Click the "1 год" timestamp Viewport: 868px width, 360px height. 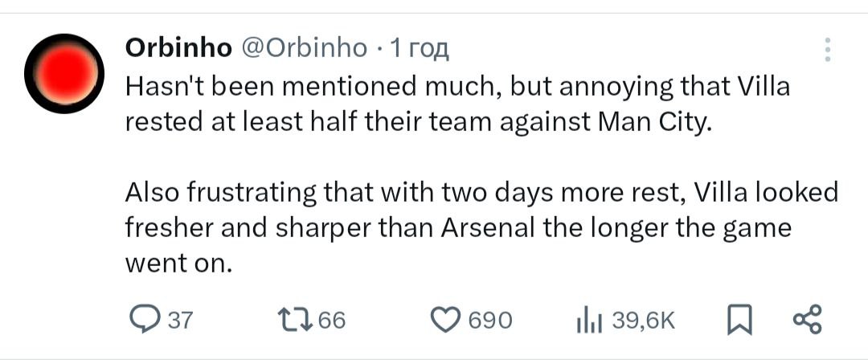click(418, 49)
